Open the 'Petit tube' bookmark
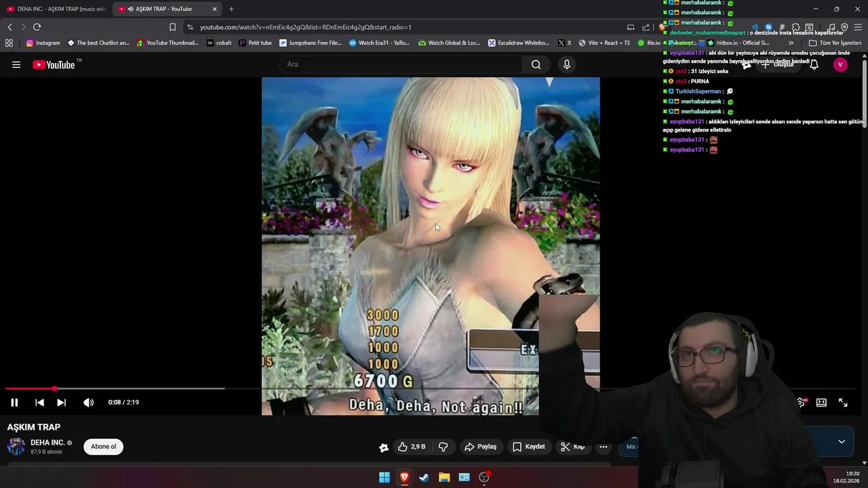 pos(255,43)
